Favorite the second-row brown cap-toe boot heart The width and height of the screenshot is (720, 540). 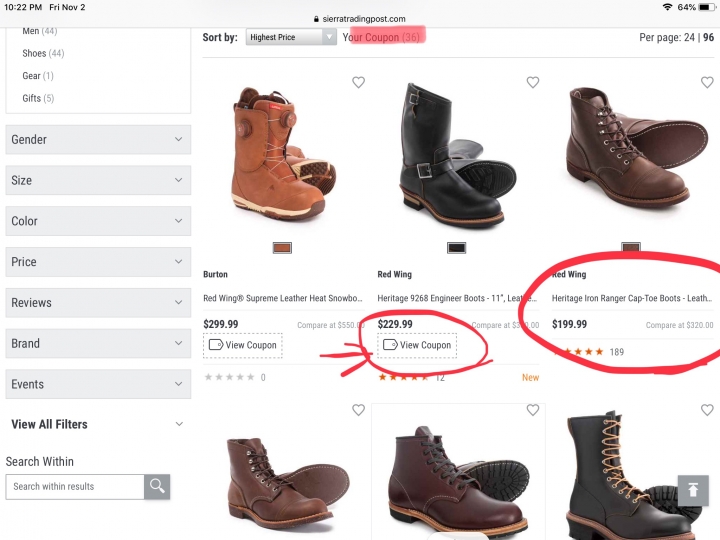point(358,410)
